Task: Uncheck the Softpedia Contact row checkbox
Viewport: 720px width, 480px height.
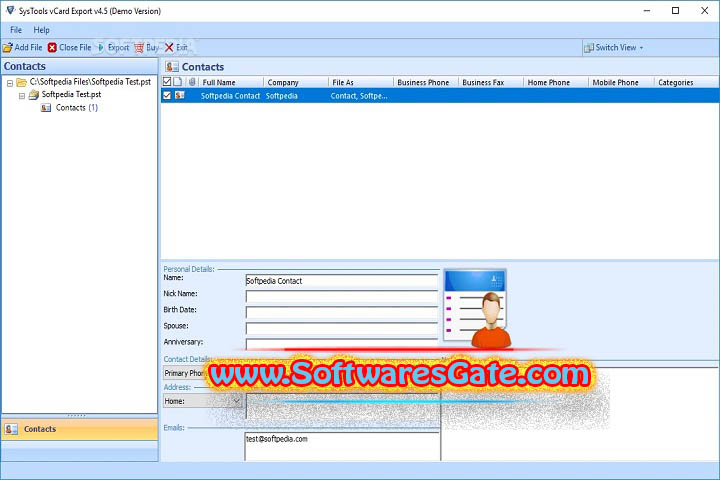Action: [x=167, y=96]
